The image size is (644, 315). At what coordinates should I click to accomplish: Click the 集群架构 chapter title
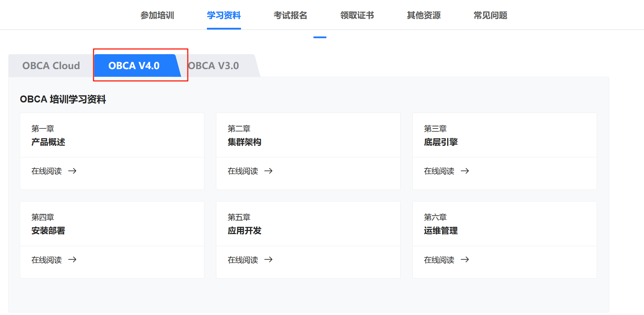coord(244,142)
